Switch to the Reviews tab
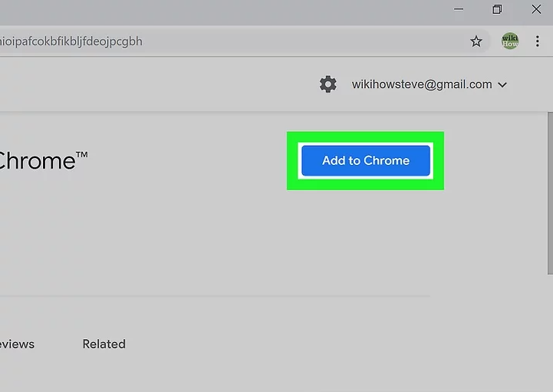553x392 pixels. (17, 344)
